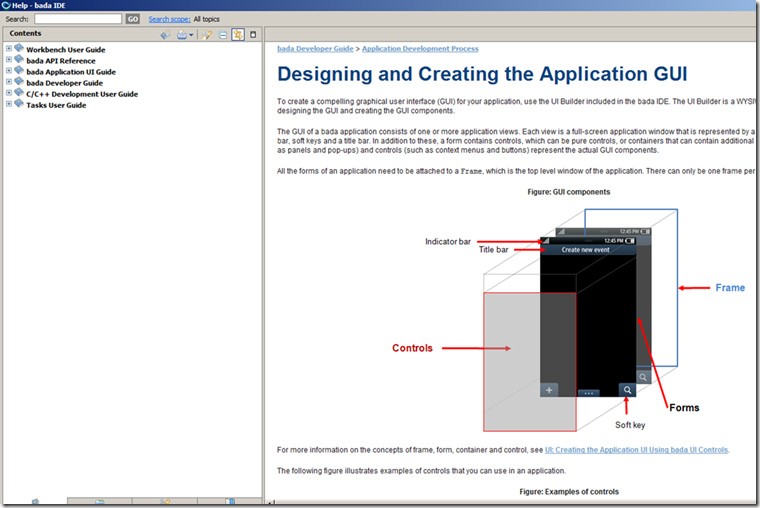Open the Application Development Process breadcrumb link
The width and height of the screenshot is (760, 508).
click(x=420, y=48)
